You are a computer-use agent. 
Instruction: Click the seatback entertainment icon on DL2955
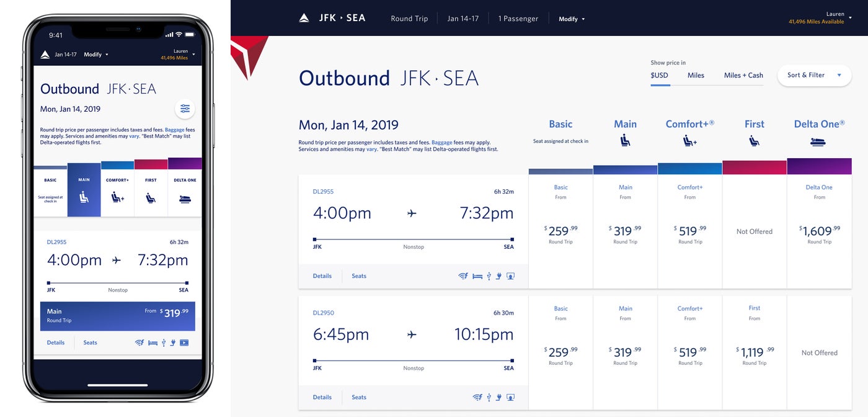click(x=510, y=276)
